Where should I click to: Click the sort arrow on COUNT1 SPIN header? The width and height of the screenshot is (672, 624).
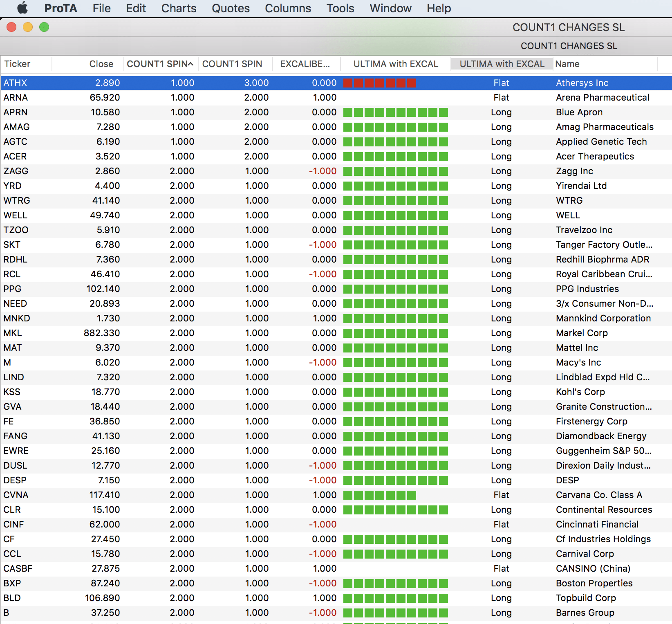[x=190, y=64]
